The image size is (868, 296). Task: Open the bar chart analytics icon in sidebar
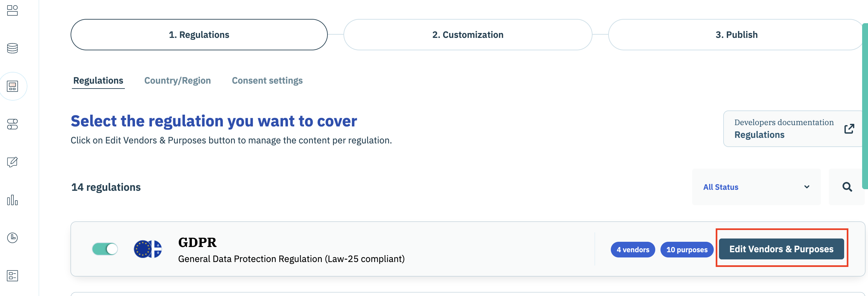(12, 200)
